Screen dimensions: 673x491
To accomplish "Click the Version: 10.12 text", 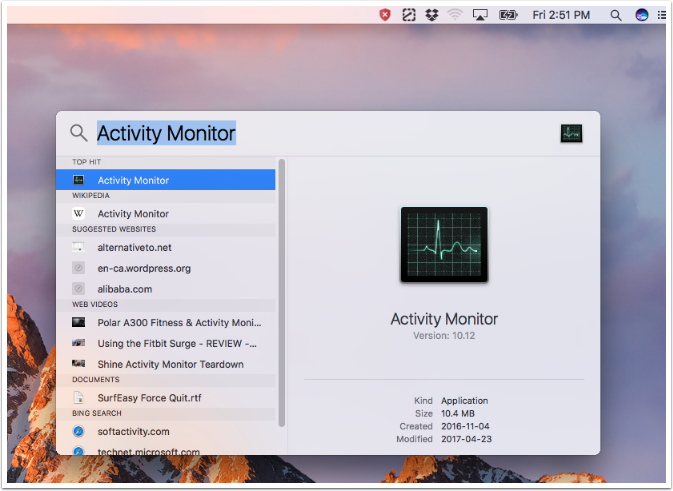I will [444, 336].
